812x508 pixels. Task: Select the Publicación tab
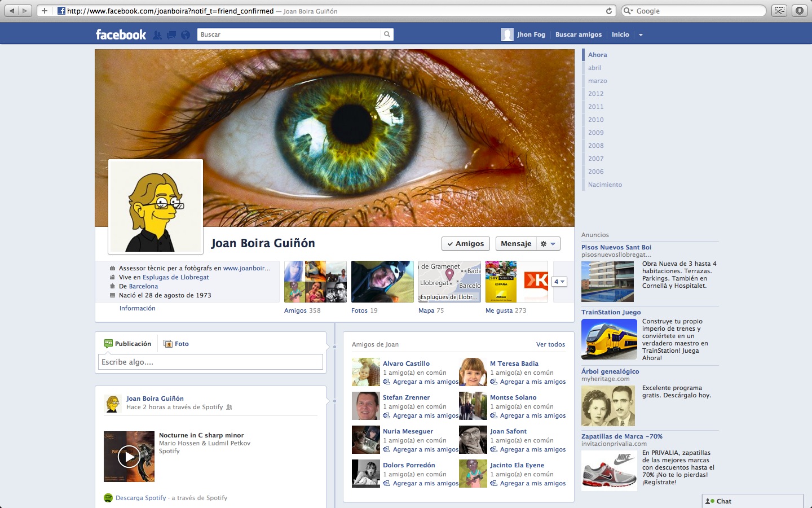[128, 344]
